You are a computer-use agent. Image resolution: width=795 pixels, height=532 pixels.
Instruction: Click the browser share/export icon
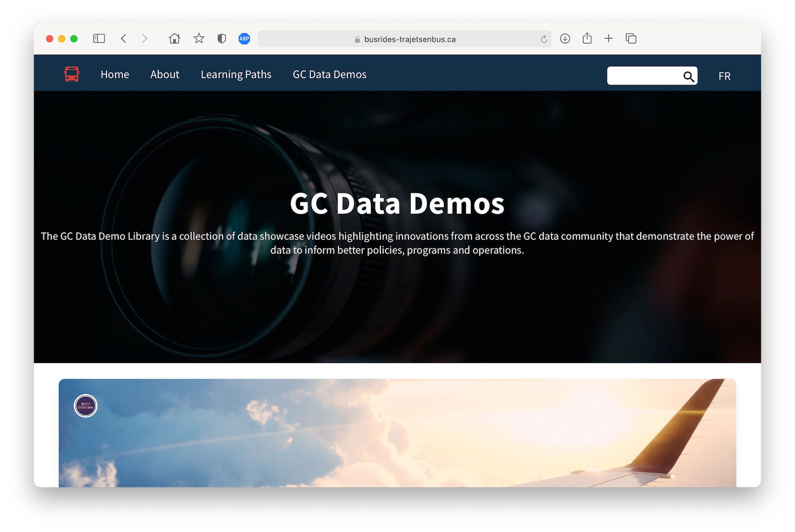tap(587, 38)
